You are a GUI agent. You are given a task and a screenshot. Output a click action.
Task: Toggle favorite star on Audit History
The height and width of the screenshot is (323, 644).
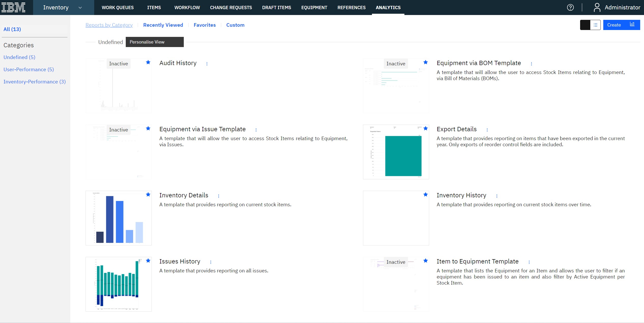click(x=148, y=62)
